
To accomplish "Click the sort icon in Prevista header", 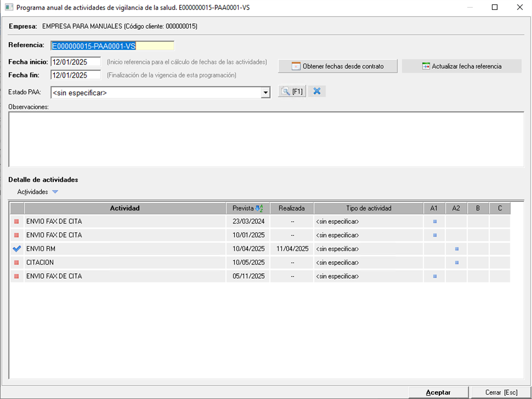I will pos(259,208).
